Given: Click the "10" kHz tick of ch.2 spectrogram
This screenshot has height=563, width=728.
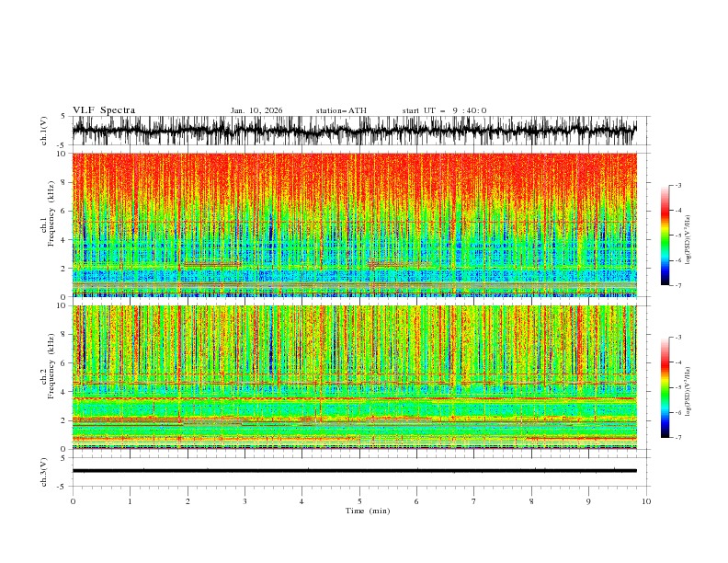Looking at the screenshot, I should click(63, 305).
